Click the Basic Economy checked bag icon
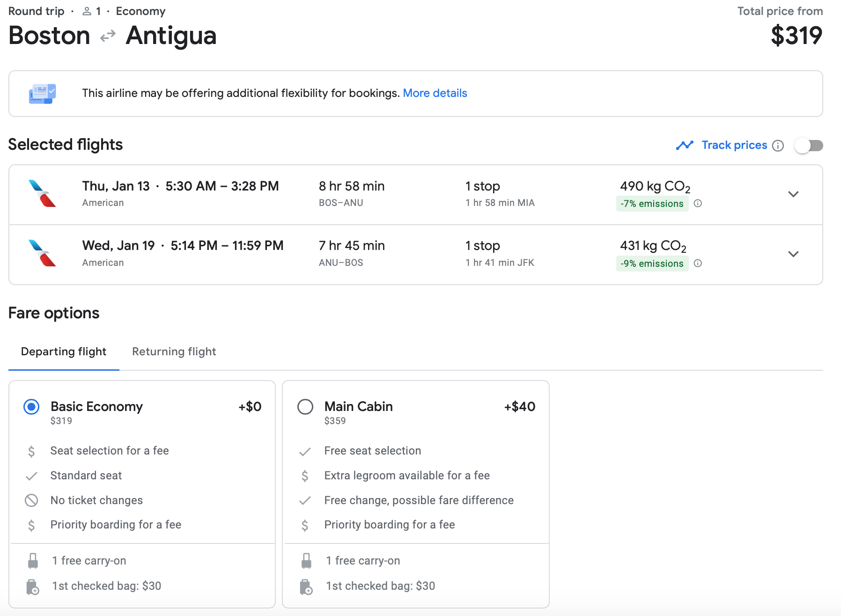 [x=33, y=587]
